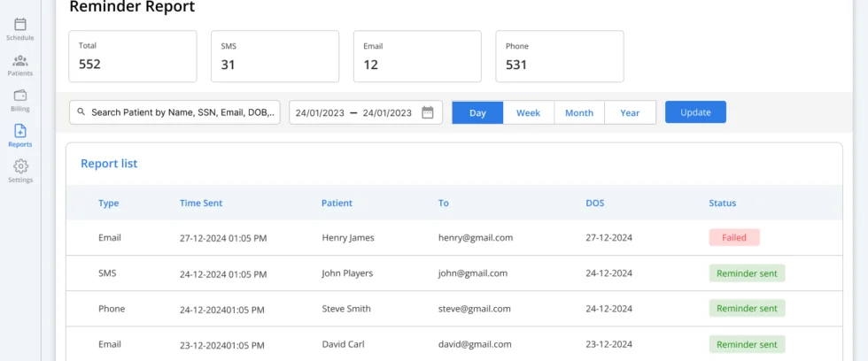Open the 24/01/2023 date range picker
Screen dimensions: 868x361
pyautogui.click(x=353, y=112)
